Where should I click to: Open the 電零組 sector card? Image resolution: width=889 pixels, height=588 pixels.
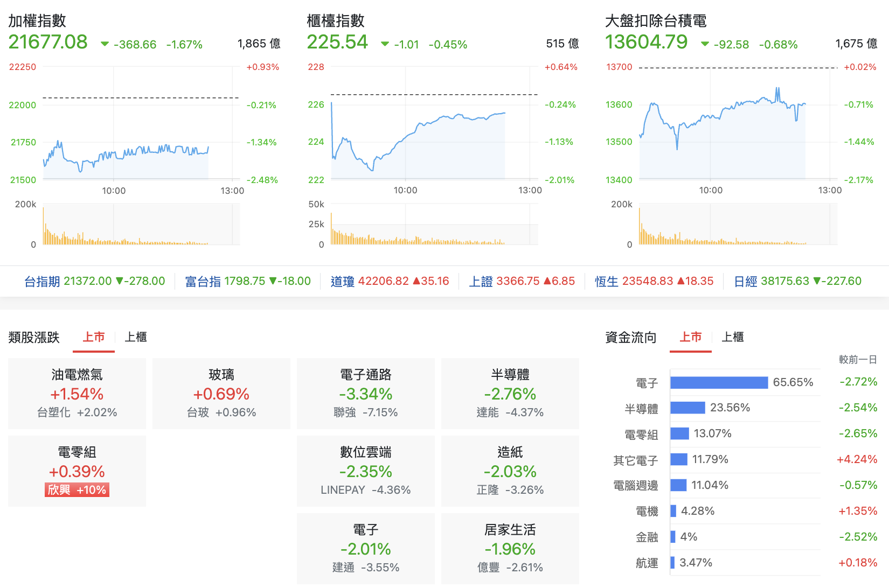pyautogui.click(x=77, y=471)
